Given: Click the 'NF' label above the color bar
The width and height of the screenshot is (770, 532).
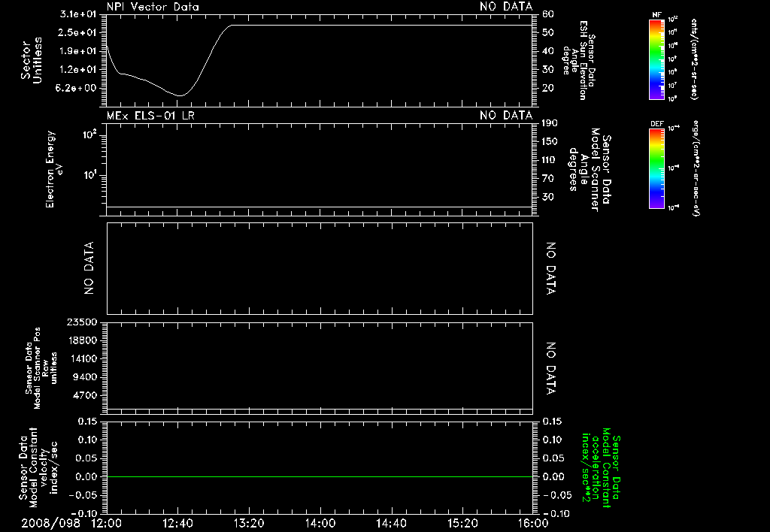Looking at the screenshot, I should coord(656,15).
